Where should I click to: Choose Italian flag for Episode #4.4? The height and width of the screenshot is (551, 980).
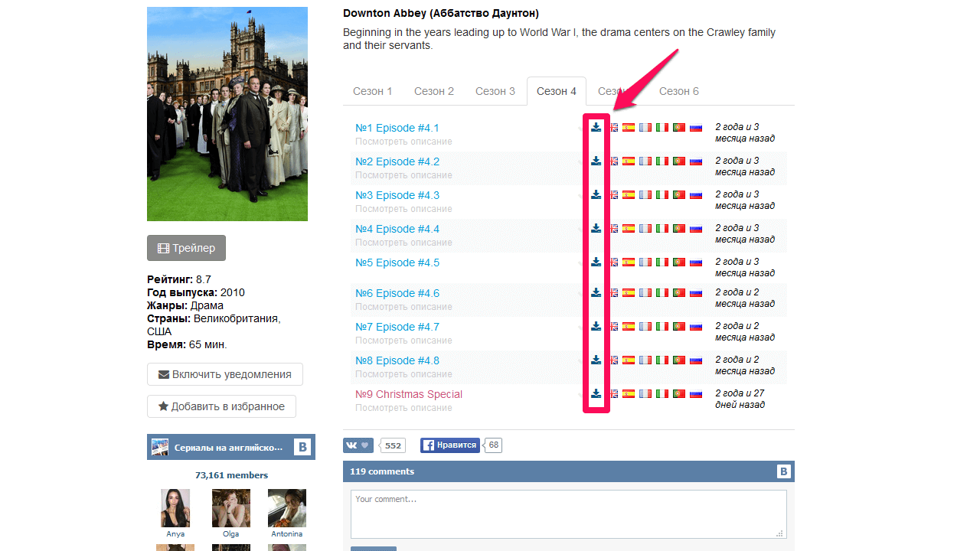click(x=662, y=229)
